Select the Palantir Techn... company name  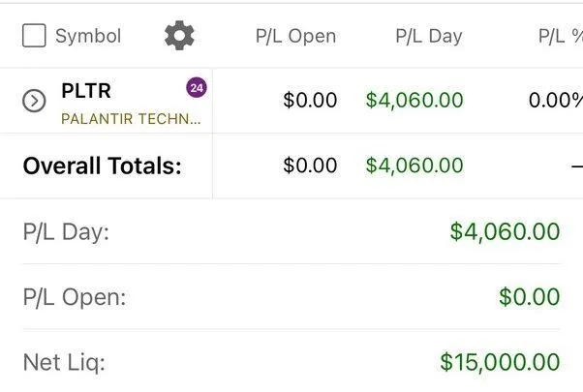point(131,119)
